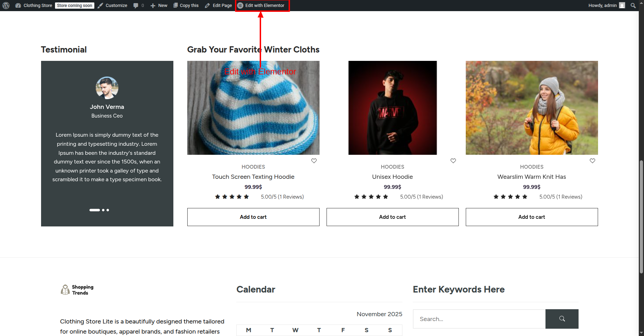Toggle wishlist heart for Unisex Hoodie
This screenshot has width=644, height=336.
point(453,161)
